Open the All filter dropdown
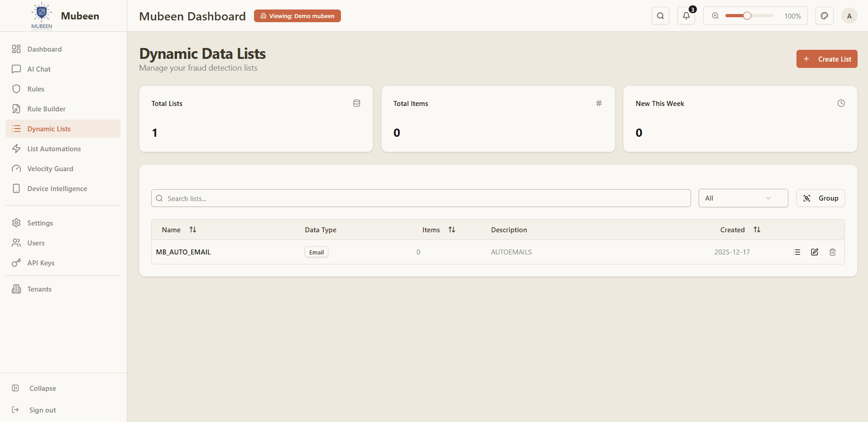The image size is (868, 422). [743, 198]
